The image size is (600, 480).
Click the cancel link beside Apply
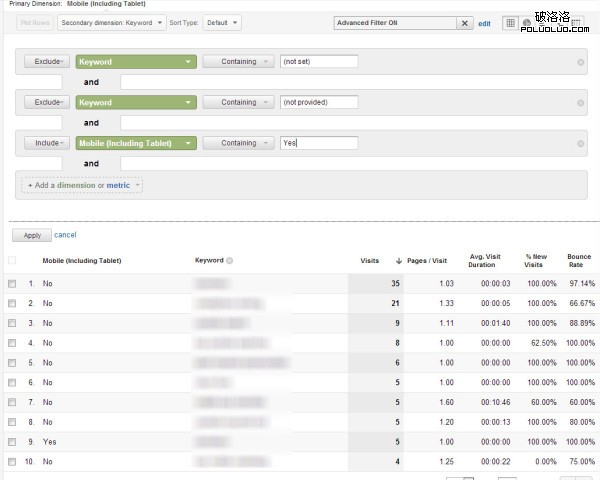tap(65, 235)
